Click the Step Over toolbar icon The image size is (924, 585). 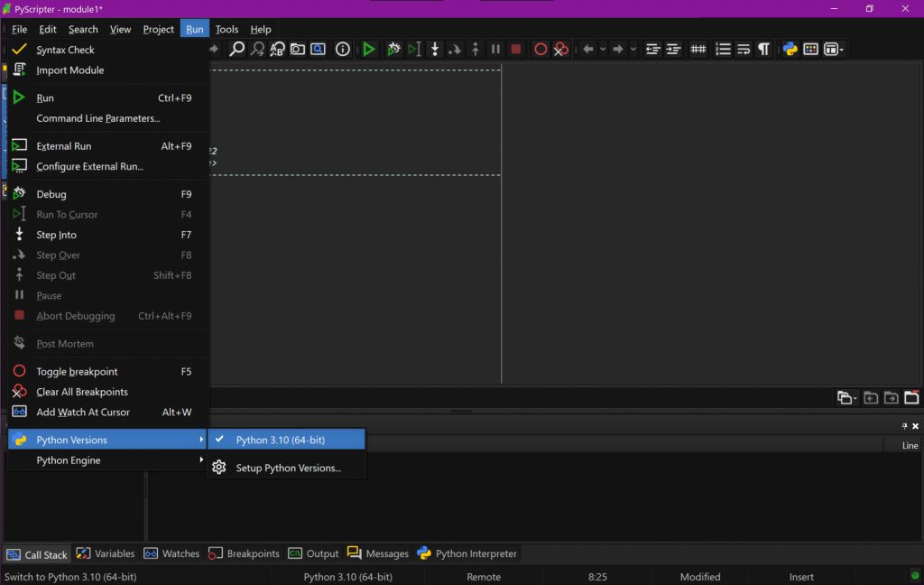tap(455, 49)
